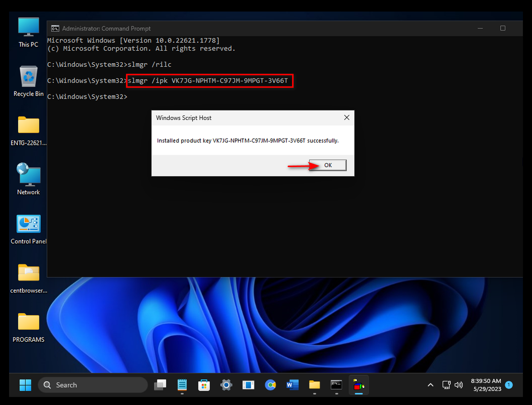Click the Microsoft Corporation copyright line
The image size is (532, 405).
point(141,49)
